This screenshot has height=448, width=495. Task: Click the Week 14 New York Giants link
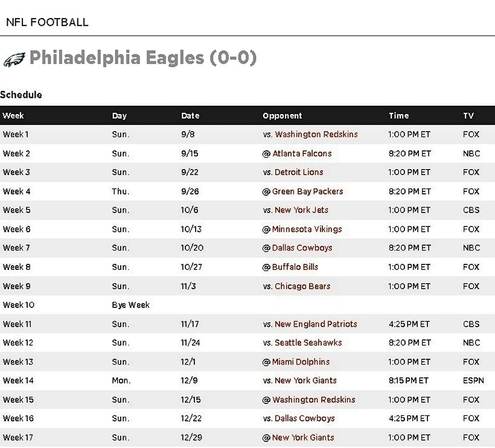pyautogui.click(x=305, y=381)
